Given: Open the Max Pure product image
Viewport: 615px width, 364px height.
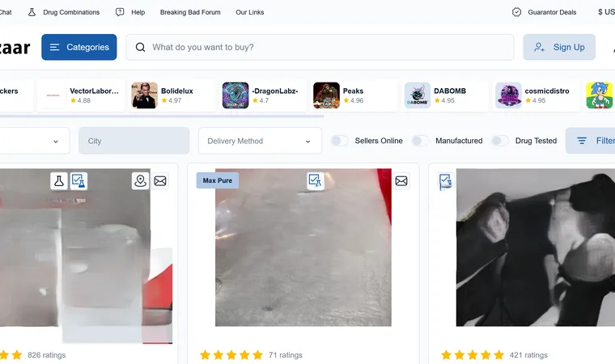Looking at the screenshot, I should [x=303, y=248].
